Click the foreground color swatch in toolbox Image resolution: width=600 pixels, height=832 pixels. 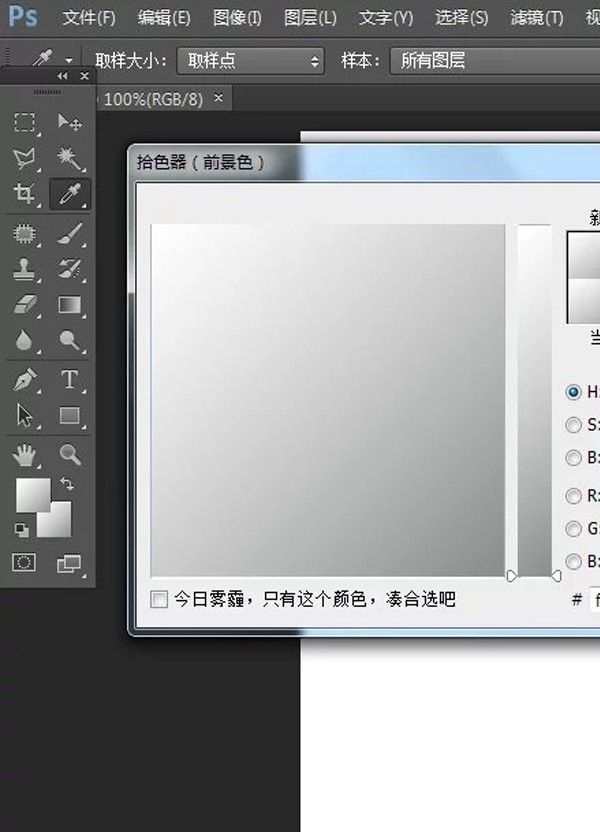pos(33,495)
